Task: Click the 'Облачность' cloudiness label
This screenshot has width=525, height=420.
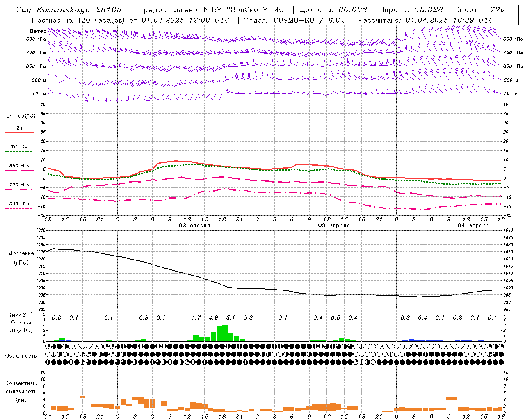Action: pos(21,356)
